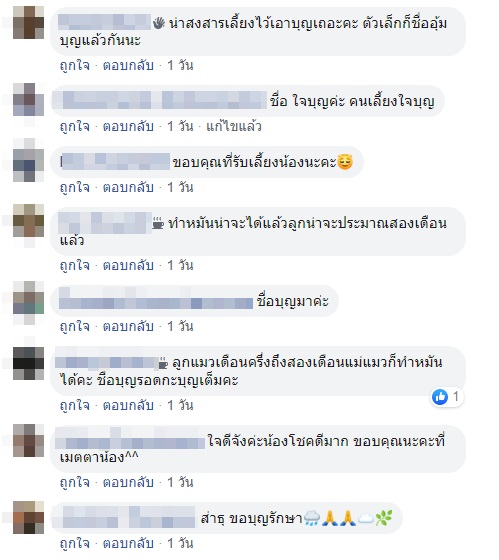Like the ขอบคุณที่รับเลี้ยงน้องนะคะ comment

point(75,188)
